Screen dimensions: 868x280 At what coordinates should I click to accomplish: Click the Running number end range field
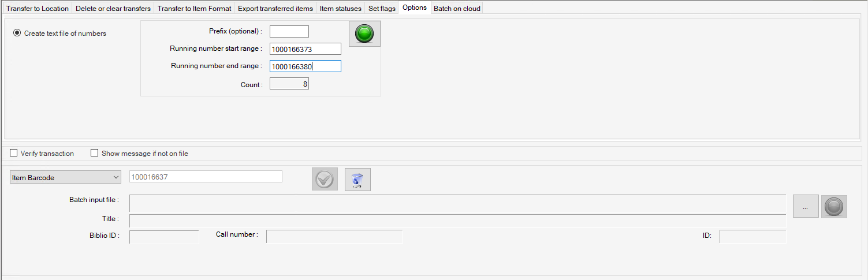point(306,66)
